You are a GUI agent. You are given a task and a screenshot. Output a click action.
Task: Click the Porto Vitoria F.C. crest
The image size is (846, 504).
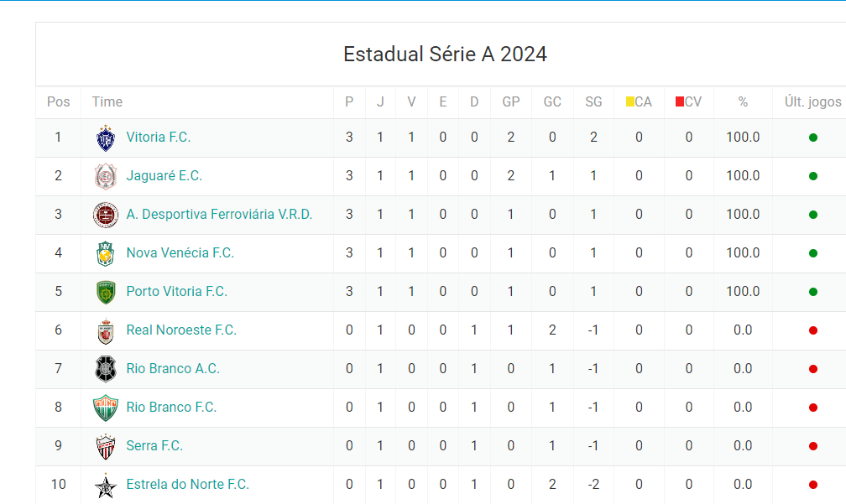point(105,292)
